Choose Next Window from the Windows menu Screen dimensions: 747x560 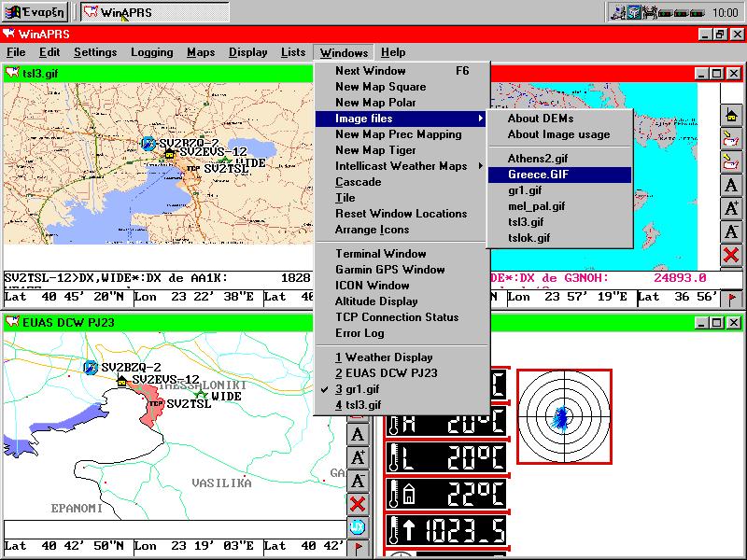(x=401, y=71)
